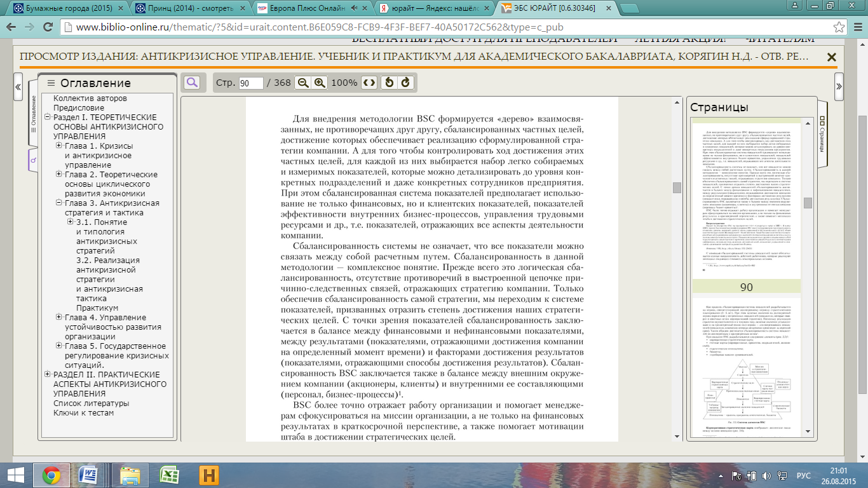This screenshot has height=488, width=868.
Task: Close the publication viewer with the X
Action: 831,57
